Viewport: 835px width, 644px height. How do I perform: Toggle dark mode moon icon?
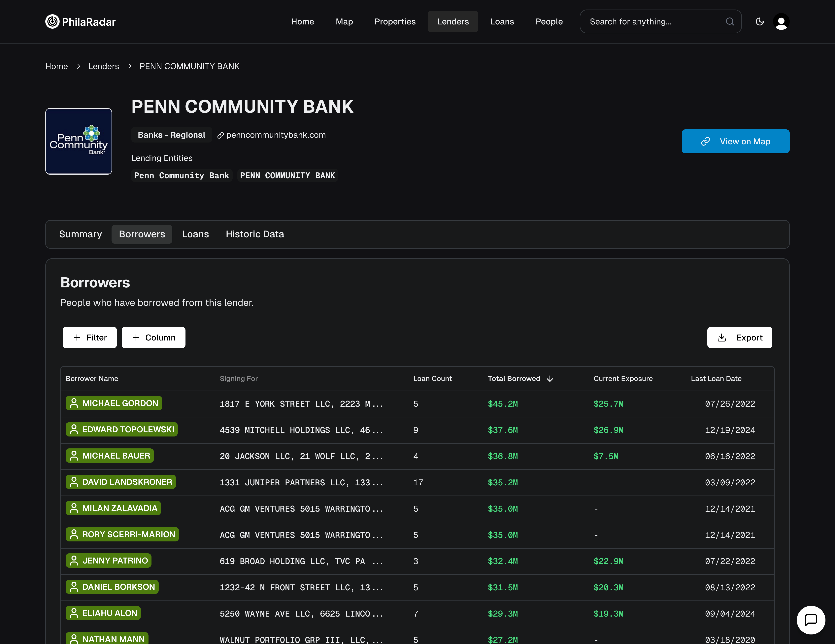click(760, 21)
